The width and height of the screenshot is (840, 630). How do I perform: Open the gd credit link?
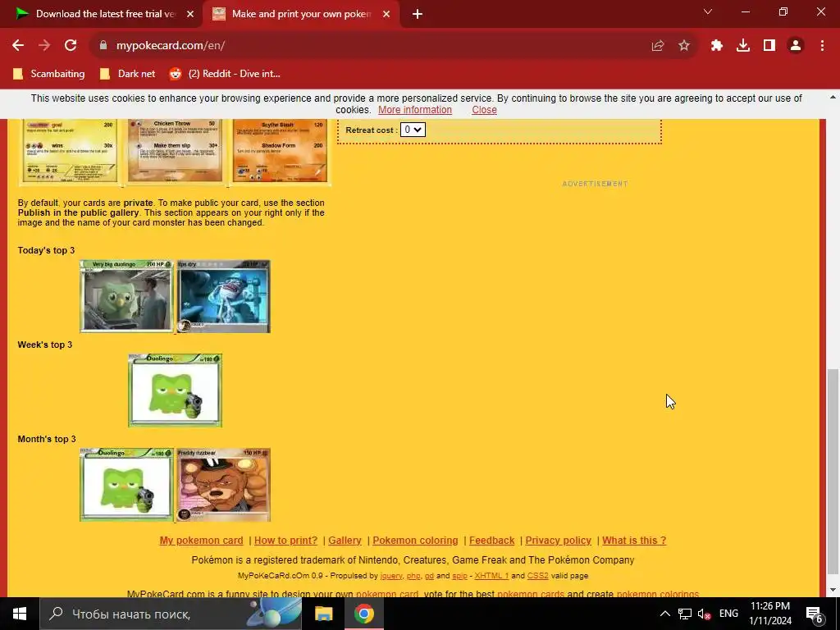429,576
